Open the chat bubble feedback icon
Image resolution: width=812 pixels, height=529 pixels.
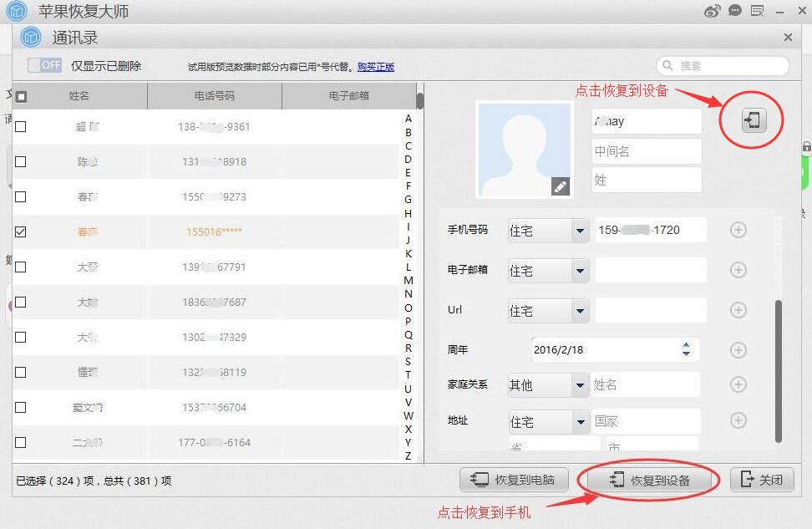click(735, 11)
